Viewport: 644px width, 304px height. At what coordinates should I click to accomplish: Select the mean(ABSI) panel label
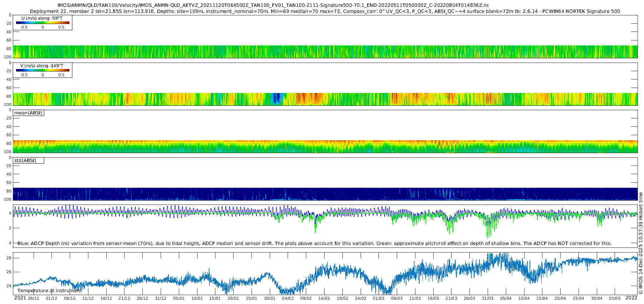click(x=28, y=113)
